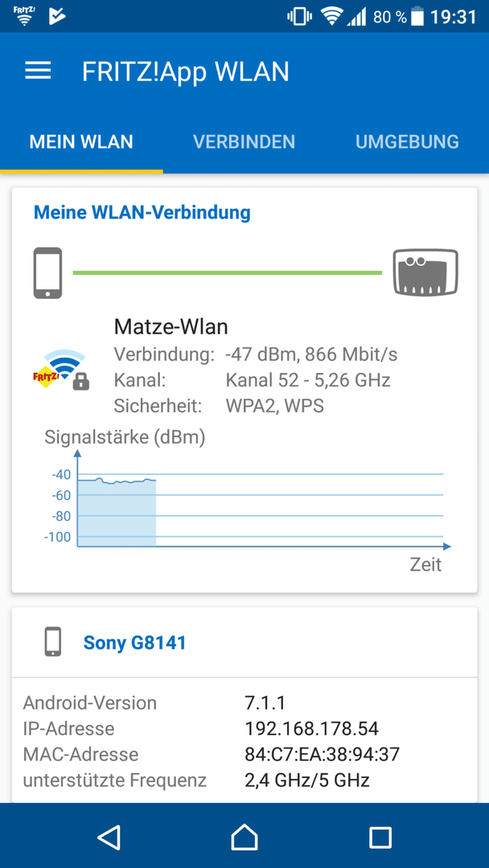Tap the FRITZ!Box router icon
This screenshot has height=868, width=489.
425,272
